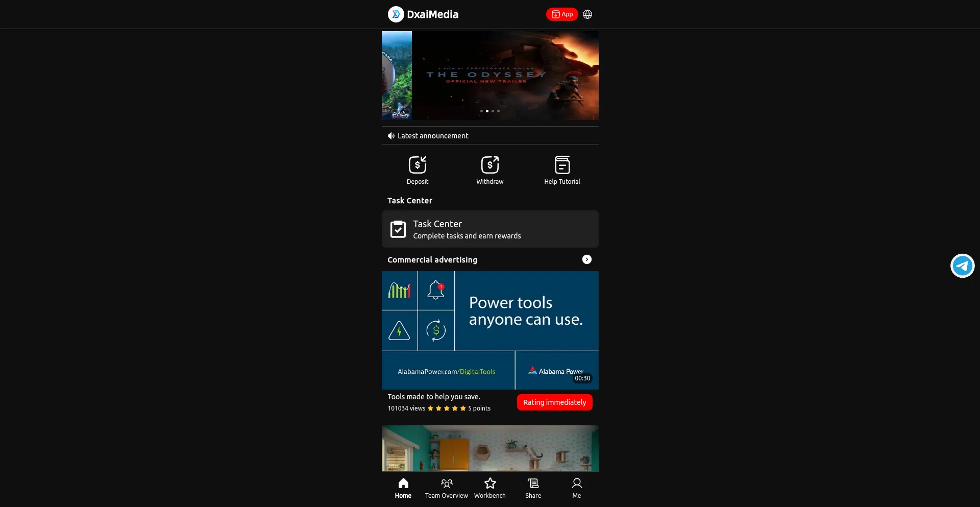This screenshot has height=507, width=980.
Task: Click 'Power tools anyone can use.' headline
Action: 526,311
